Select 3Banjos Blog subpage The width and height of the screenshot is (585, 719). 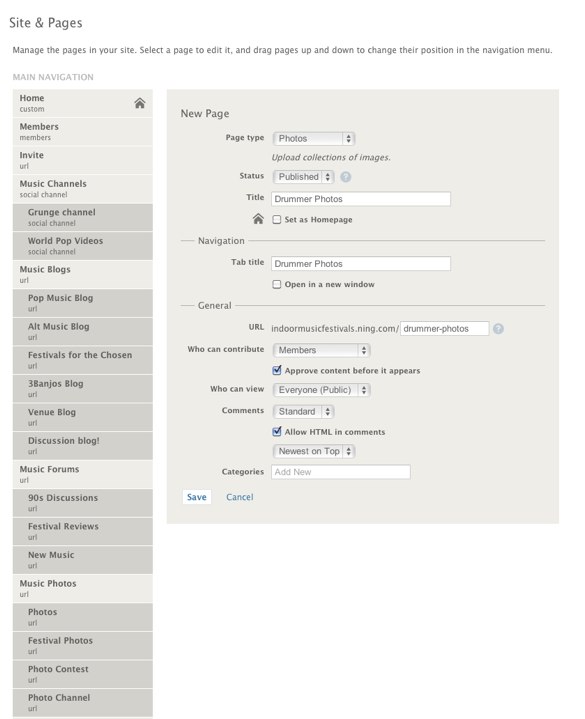click(x=83, y=388)
